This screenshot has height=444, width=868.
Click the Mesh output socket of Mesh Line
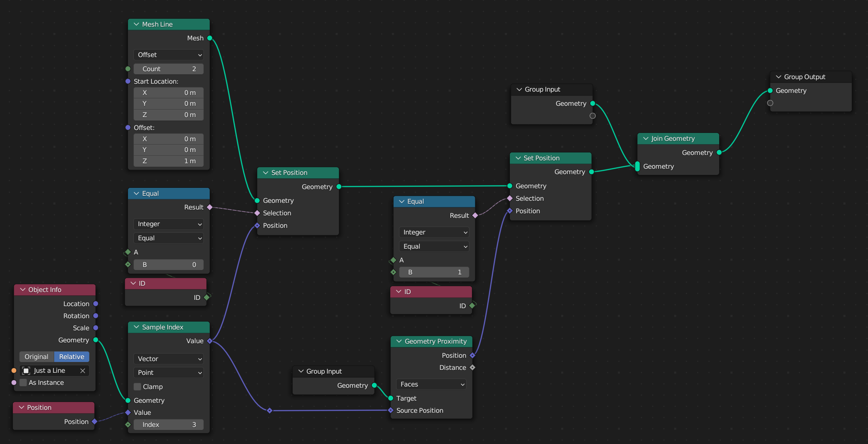pos(210,38)
